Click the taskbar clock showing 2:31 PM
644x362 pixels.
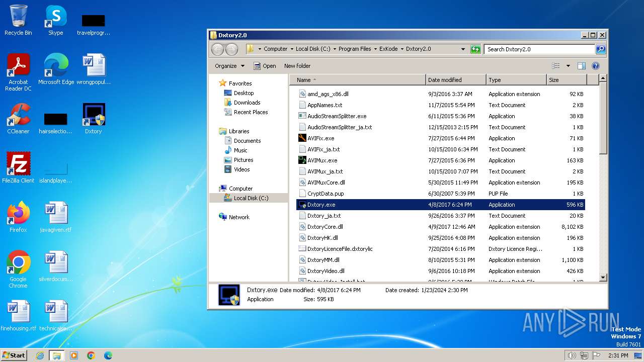click(x=618, y=355)
